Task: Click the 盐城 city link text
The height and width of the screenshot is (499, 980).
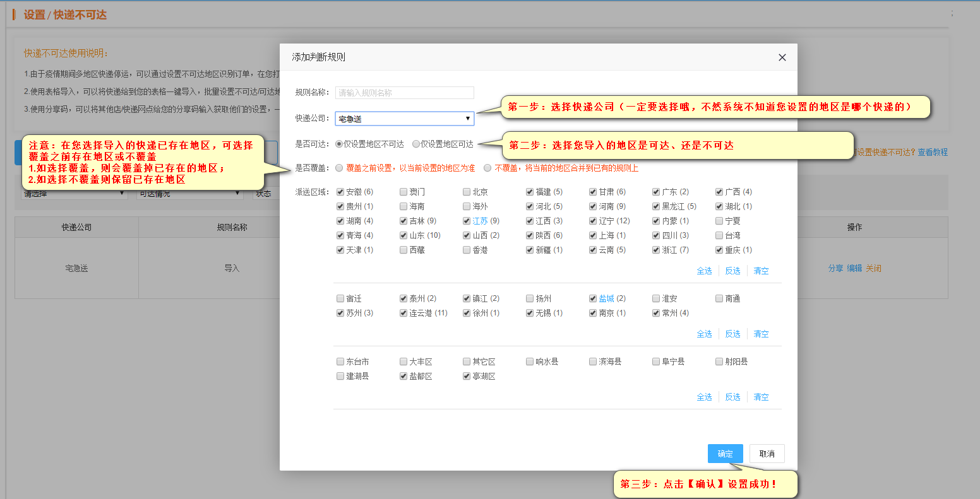Action: (606, 298)
